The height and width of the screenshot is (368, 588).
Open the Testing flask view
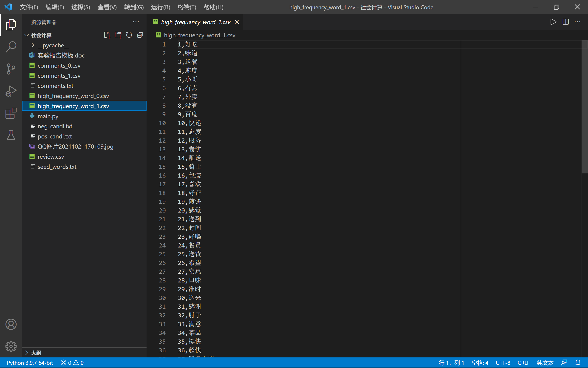(x=11, y=135)
